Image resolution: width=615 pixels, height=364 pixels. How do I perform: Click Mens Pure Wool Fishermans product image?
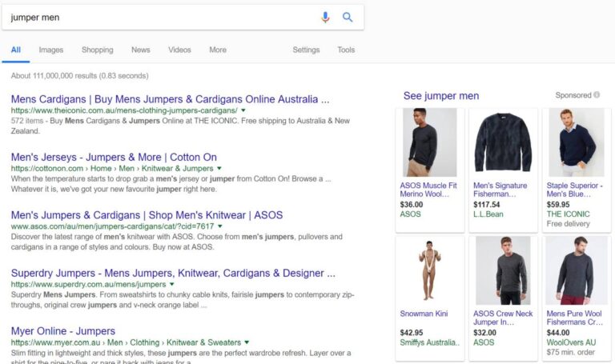tap(577, 270)
